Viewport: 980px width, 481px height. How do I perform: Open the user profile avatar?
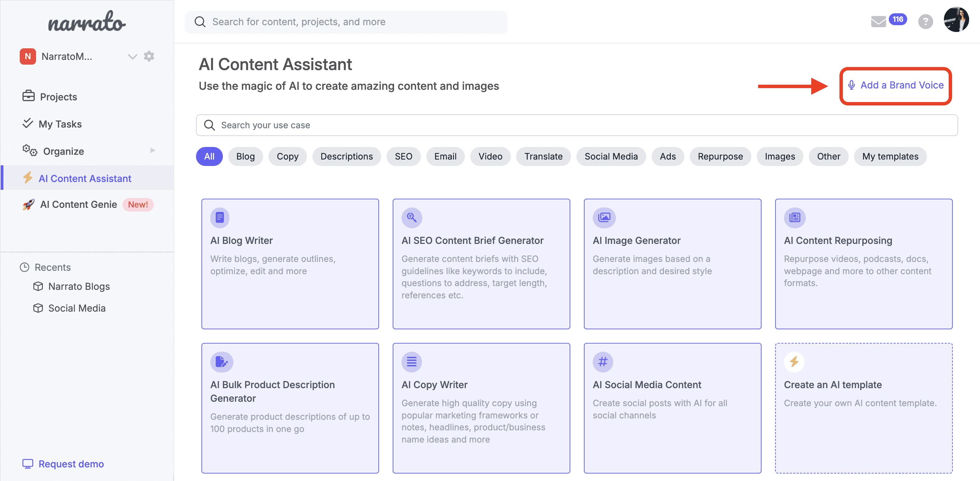pyautogui.click(x=956, y=19)
